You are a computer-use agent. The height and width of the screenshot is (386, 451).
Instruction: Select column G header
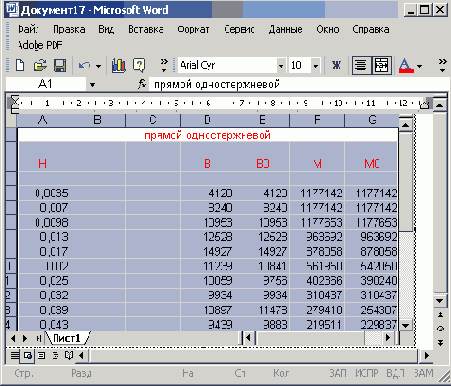(x=372, y=120)
